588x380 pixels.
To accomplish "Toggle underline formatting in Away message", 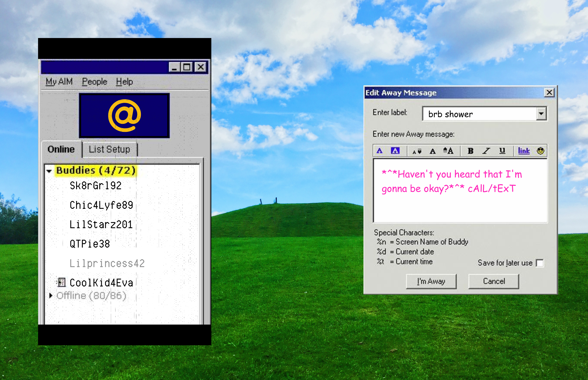I will 502,151.
